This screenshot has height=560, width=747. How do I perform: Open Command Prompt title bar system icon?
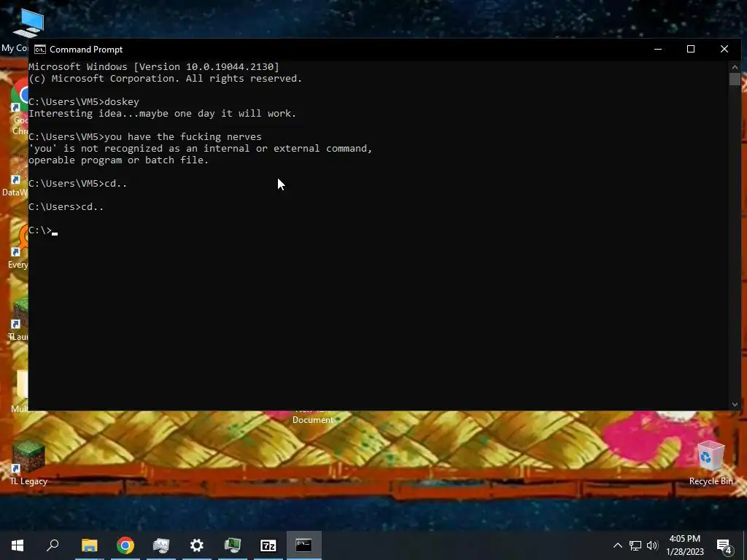(40, 50)
